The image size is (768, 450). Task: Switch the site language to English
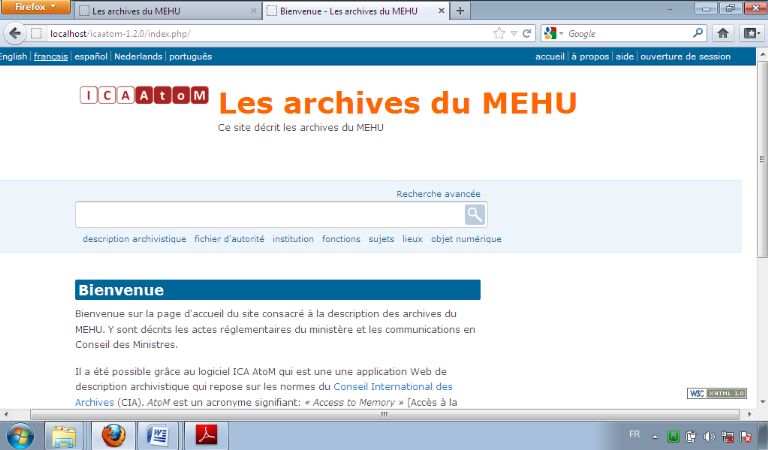click(13, 56)
